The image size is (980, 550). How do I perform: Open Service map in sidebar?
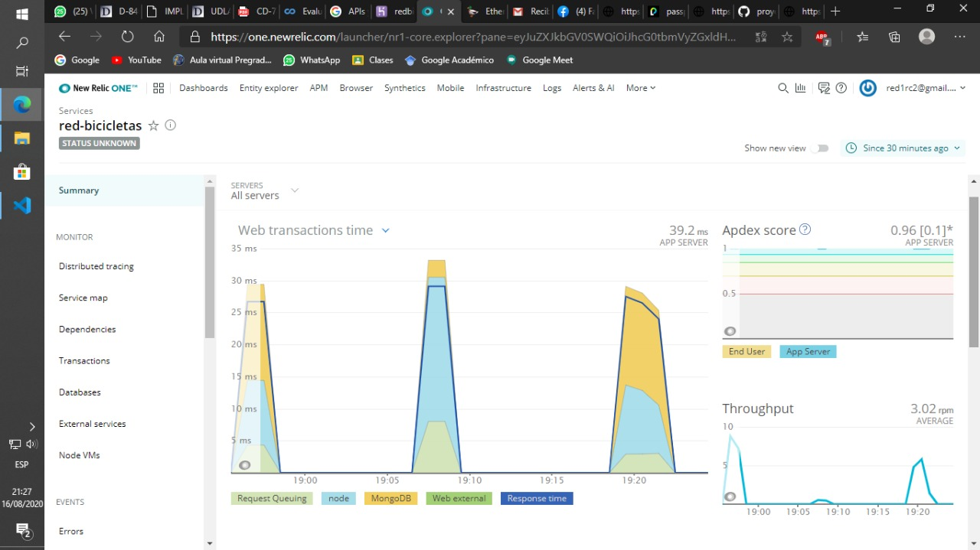[83, 298]
